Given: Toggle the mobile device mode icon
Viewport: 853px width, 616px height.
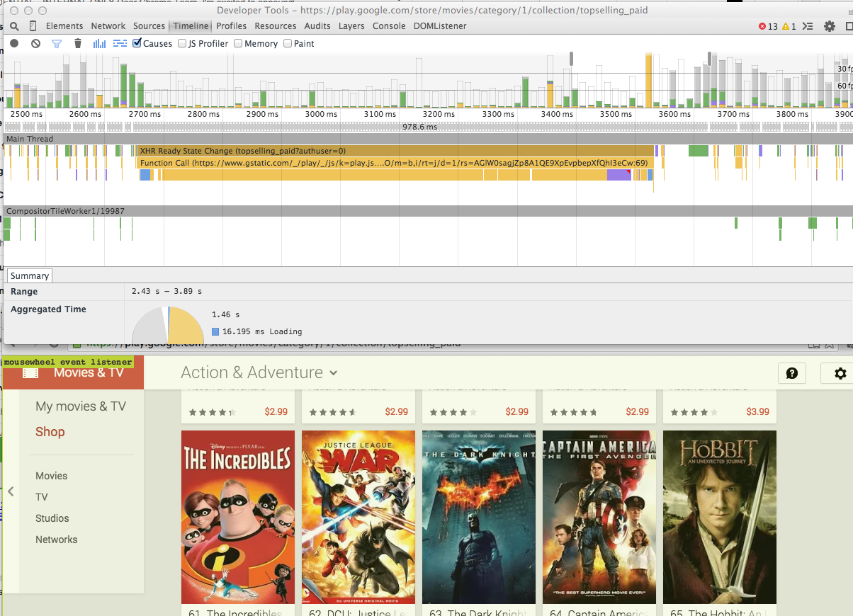Looking at the screenshot, I should (33, 26).
